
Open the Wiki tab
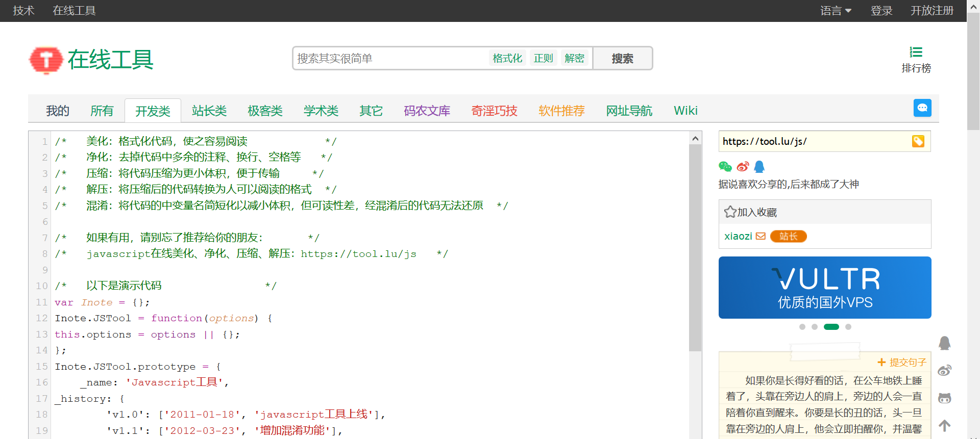(x=685, y=111)
